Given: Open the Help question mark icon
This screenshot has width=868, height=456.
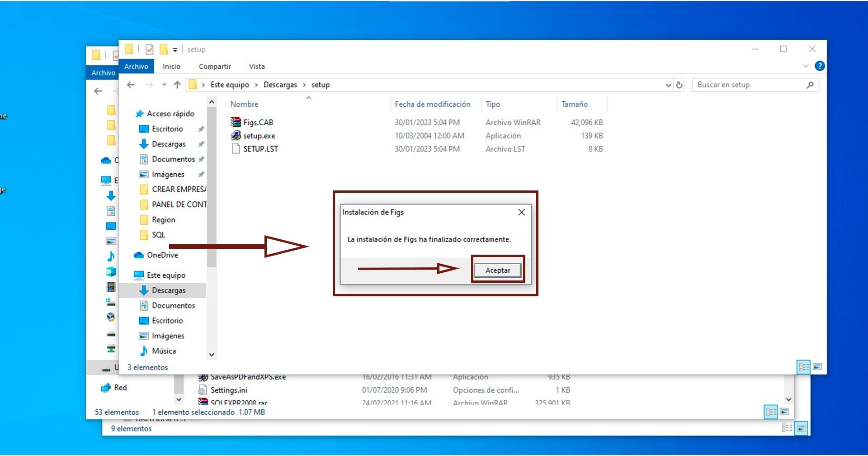Looking at the screenshot, I should (x=819, y=66).
